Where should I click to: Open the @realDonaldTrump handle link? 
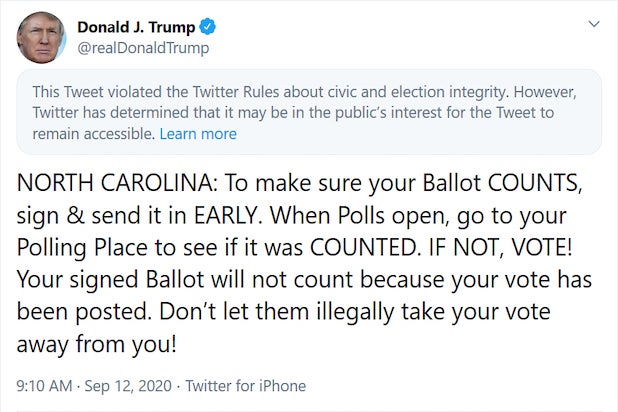(x=143, y=48)
